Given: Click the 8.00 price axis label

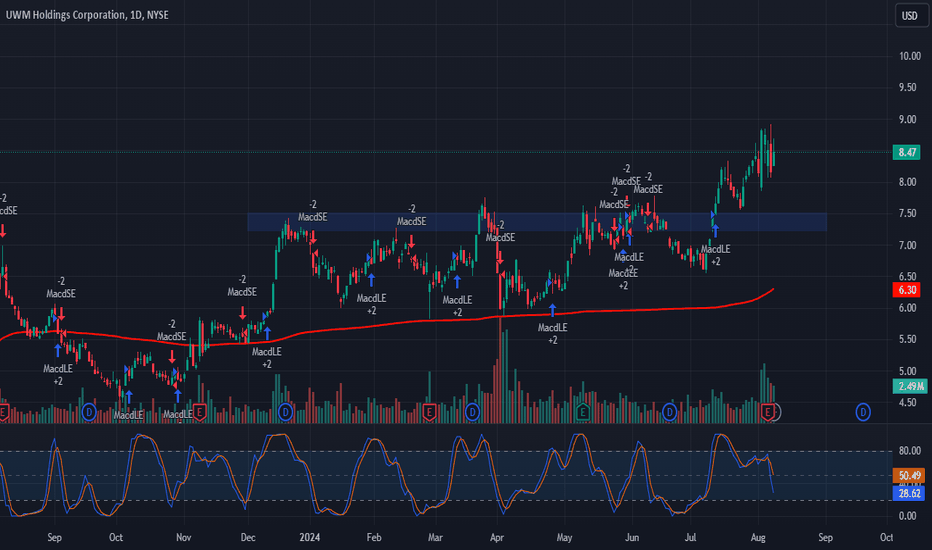Looking at the screenshot, I should point(908,183).
